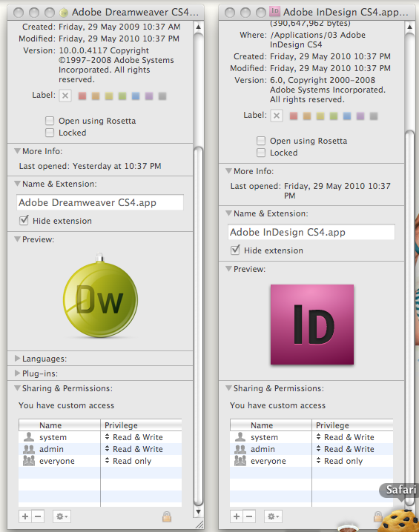Add a permission with plus in Dreamweaver window
This screenshot has width=419, height=532.
pyautogui.click(x=25, y=516)
